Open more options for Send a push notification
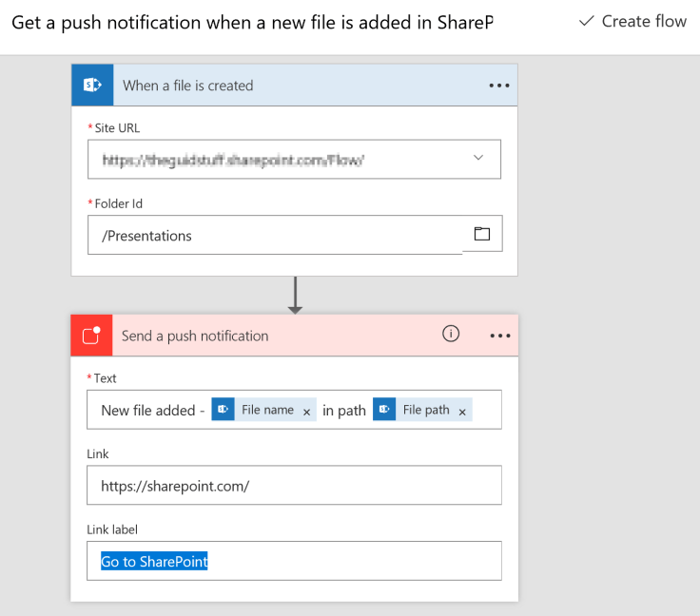Screen dimensions: 700x616 (498, 336)
